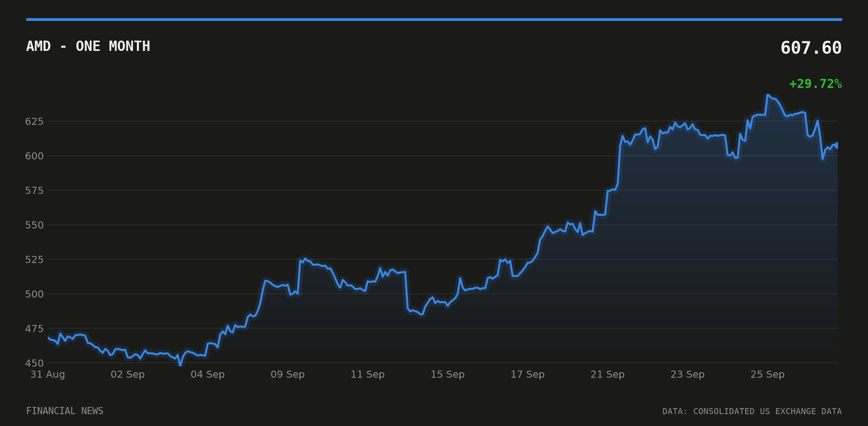Click the 11 Sep date label

(367, 374)
